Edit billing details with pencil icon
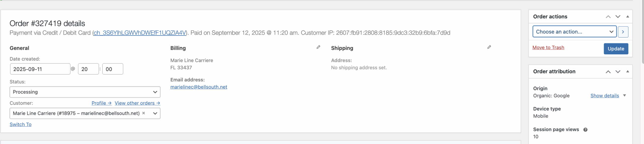The image size is (644, 144). 318,47
